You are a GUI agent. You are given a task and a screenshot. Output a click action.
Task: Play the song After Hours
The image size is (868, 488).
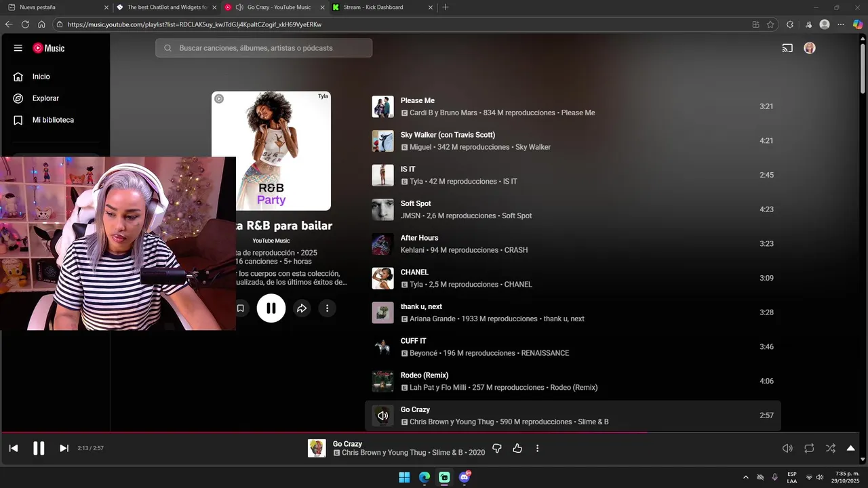(x=419, y=238)
